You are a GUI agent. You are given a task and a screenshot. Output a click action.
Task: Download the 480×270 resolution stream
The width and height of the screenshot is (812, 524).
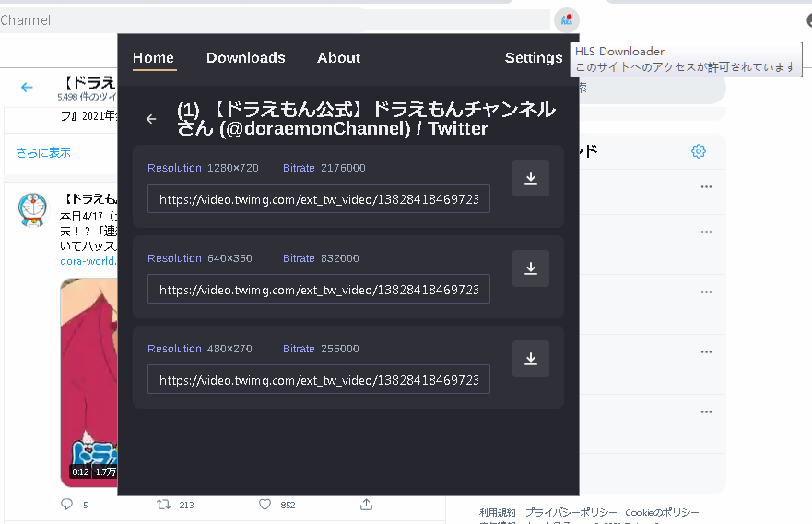point(530,359)
